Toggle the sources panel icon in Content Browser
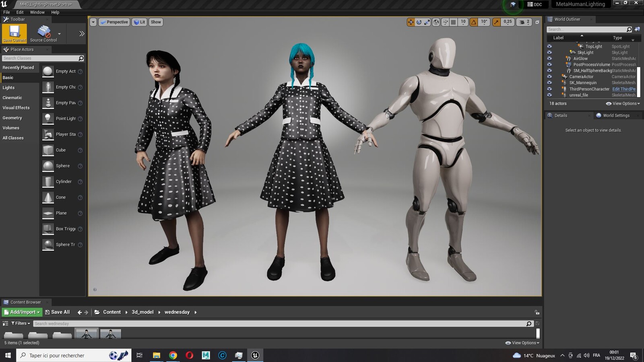 click(5, 323)
